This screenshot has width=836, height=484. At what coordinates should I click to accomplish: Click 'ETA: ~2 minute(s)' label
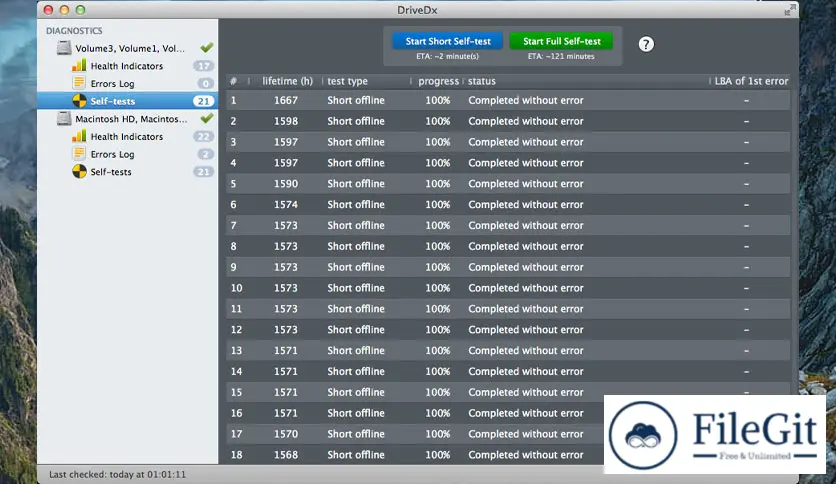[x=447, y=56]
